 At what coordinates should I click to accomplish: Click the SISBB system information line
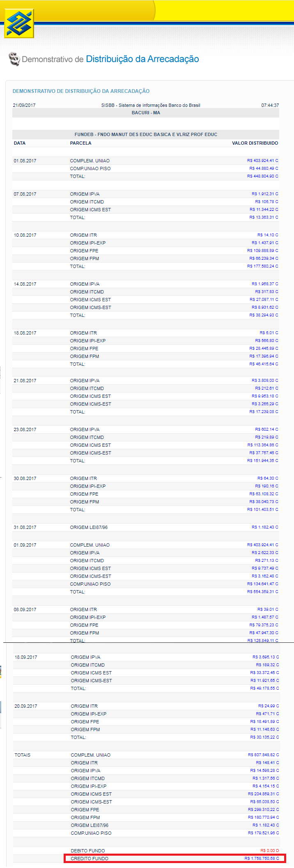click(x=151, y=105)
